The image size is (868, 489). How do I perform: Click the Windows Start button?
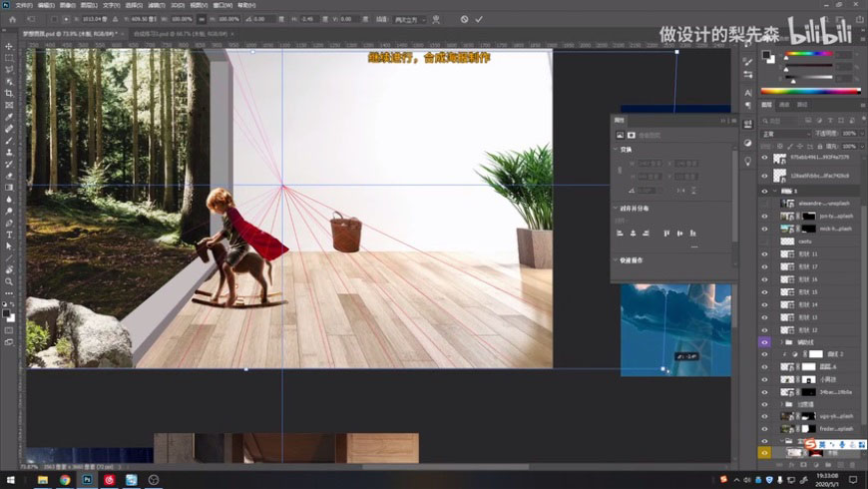point(10,480)
